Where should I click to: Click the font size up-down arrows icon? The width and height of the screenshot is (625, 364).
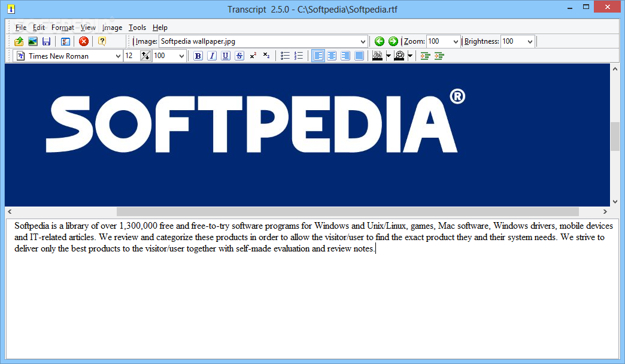145,56
